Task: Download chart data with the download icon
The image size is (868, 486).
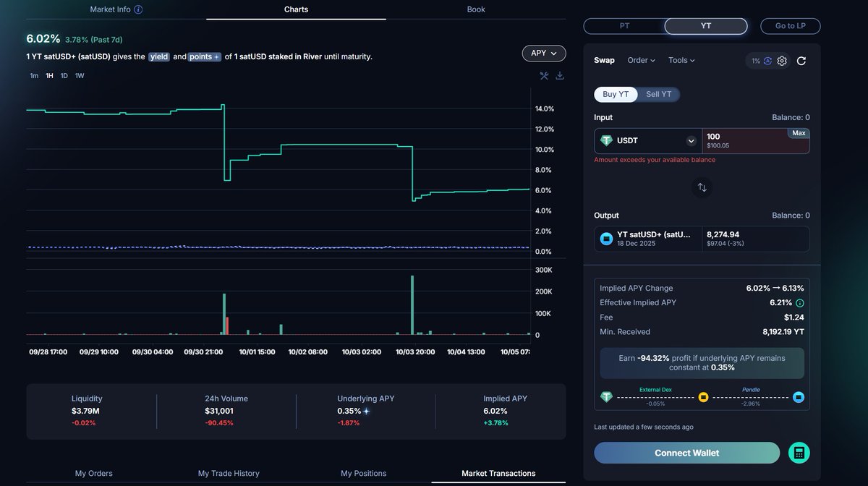Action: (x=560, y=76)
